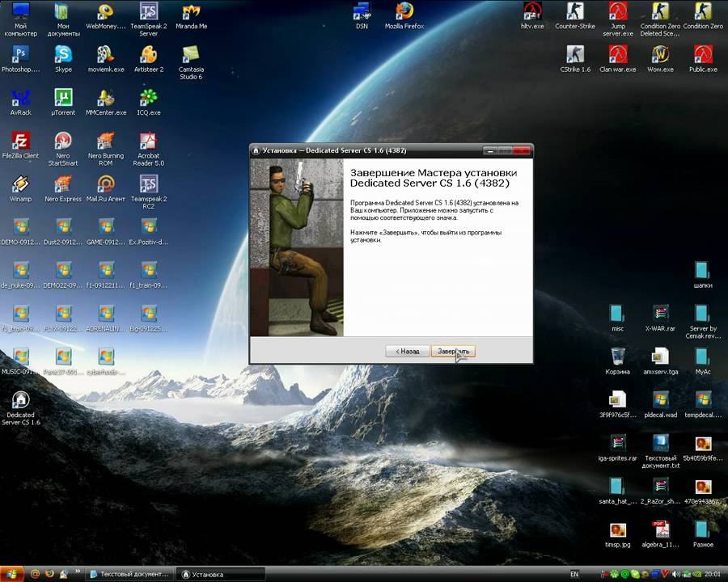Select Mail.Ru Агент desktop icon

(x=106, y=189)
